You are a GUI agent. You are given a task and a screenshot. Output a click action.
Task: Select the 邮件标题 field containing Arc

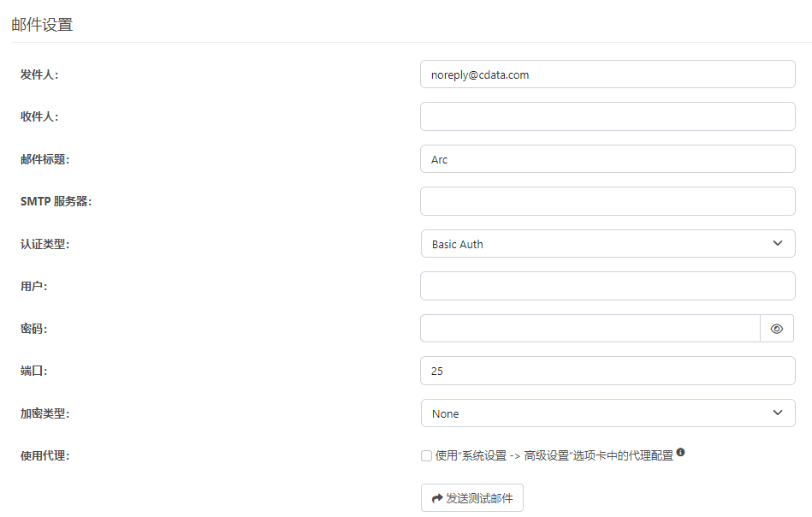tap(608, 159)
